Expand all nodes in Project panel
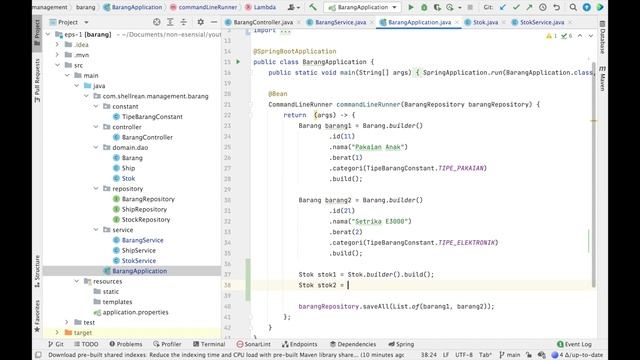 (170, 22)
